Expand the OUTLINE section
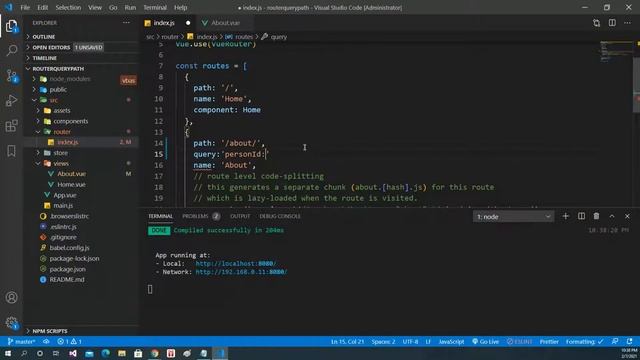This screenshot has width=640, height=360. pos(82,37)
